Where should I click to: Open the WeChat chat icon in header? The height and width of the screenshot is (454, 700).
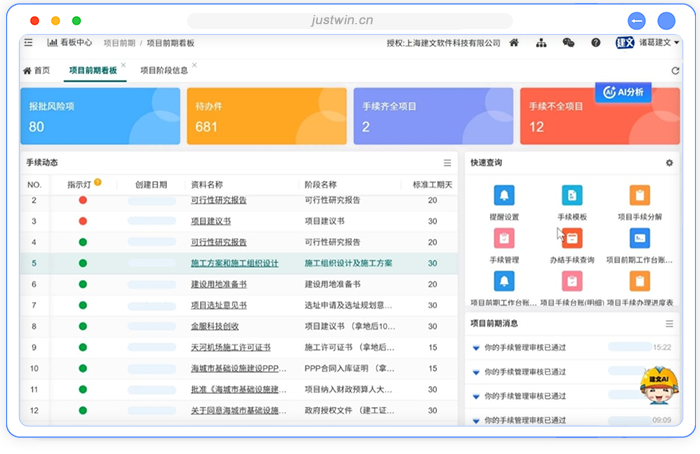click(x=568, y=43)
